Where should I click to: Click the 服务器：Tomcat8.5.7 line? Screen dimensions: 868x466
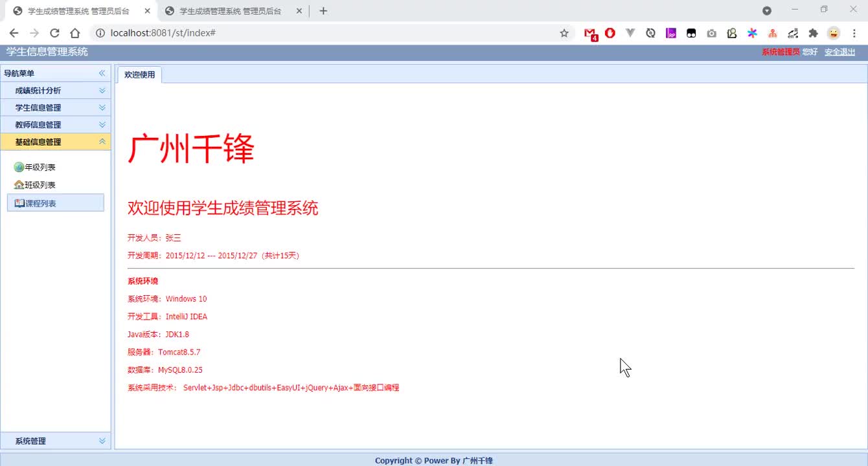coord(164,352)
